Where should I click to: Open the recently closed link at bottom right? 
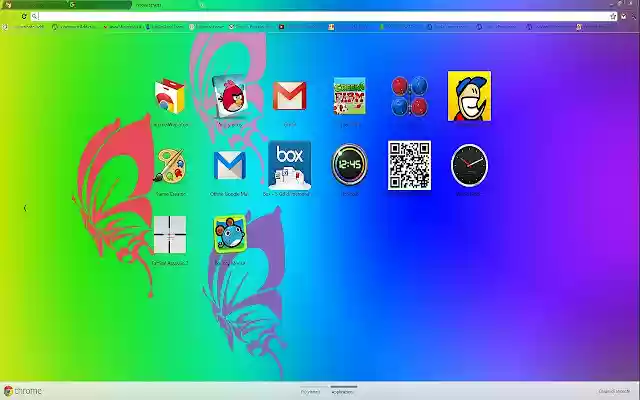(x=614, y=391)
